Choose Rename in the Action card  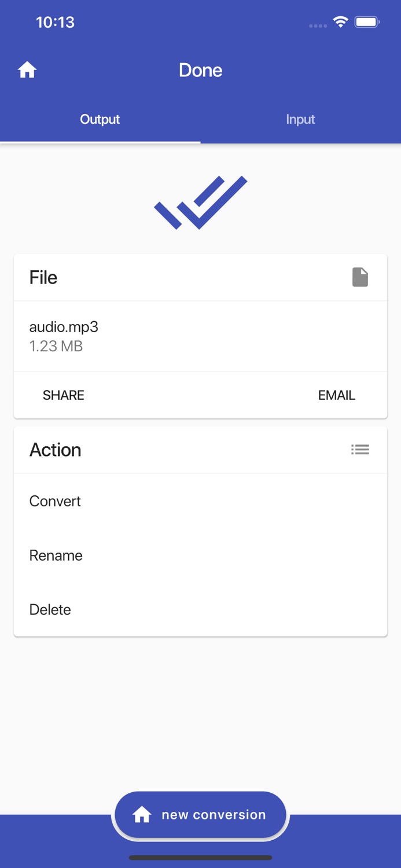(56, 556)
